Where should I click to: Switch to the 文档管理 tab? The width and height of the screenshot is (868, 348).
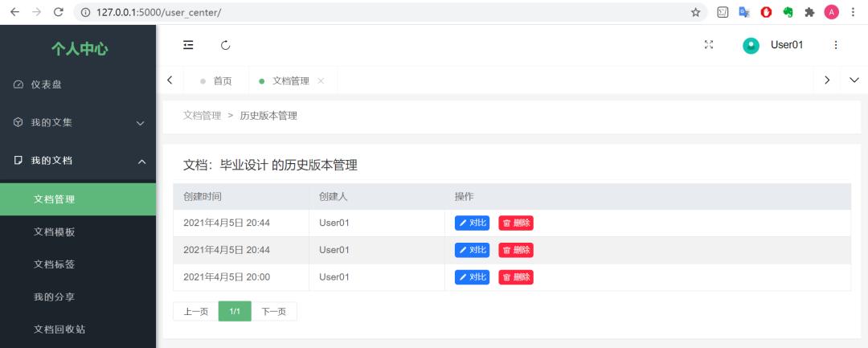[293, 81]
